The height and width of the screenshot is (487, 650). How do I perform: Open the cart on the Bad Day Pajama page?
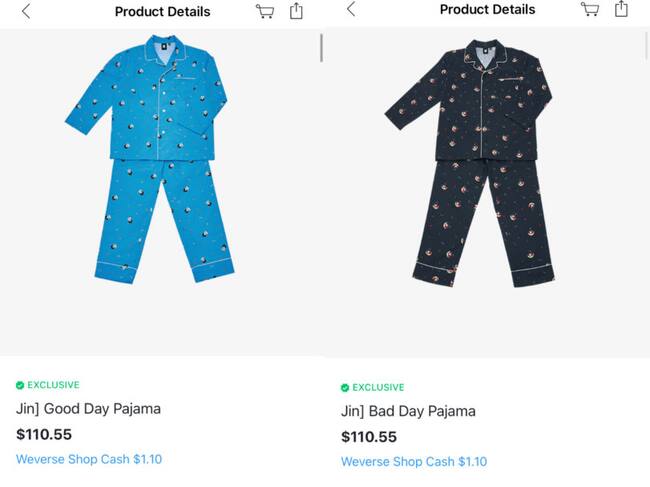tap(590, 9)
